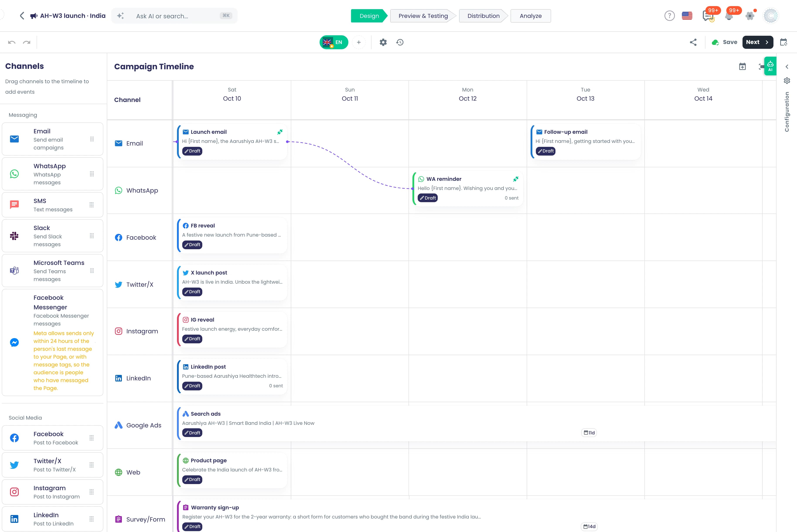Click the Save button
Image resolution: width=797 pixels, height=532 pixels.
tap(724, 42)
